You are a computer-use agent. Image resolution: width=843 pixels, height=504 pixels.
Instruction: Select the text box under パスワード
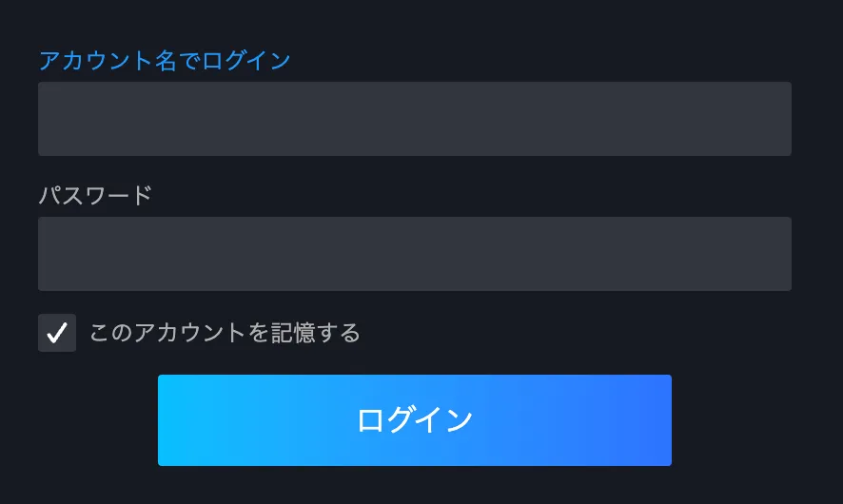[x=415, y=254]
